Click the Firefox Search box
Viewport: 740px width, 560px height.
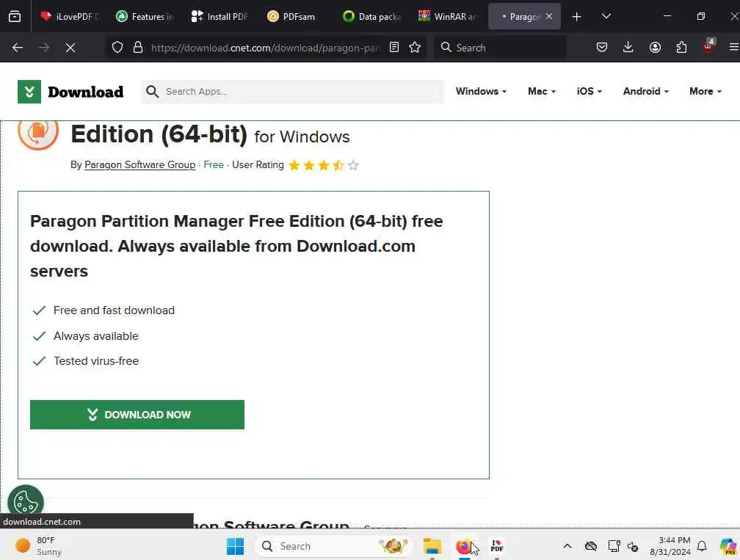500,47
